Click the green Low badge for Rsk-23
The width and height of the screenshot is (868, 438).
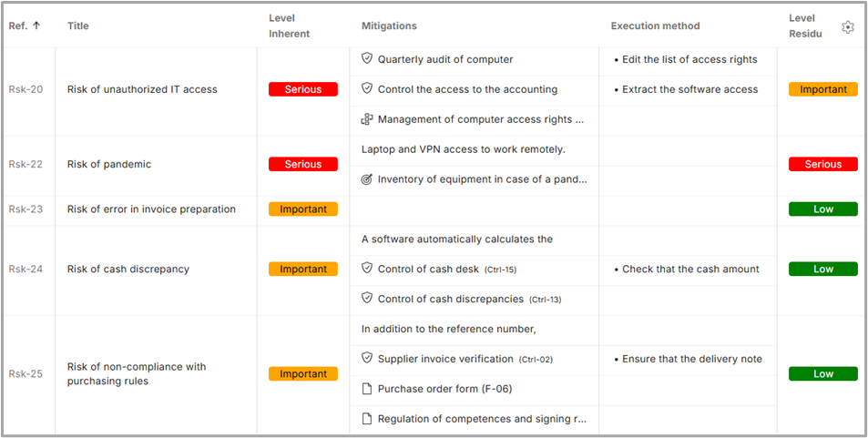pyautogui.click(x=822, y=209)
